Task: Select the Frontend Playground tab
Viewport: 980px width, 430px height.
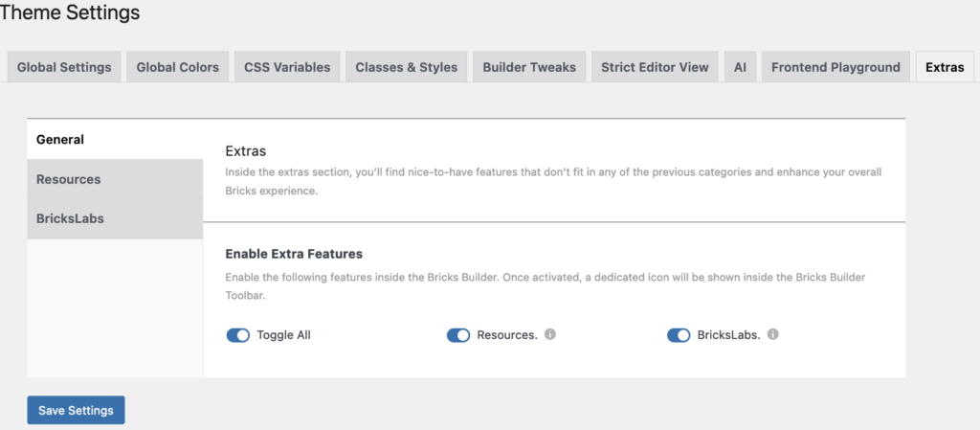Action: coord(835,67)
